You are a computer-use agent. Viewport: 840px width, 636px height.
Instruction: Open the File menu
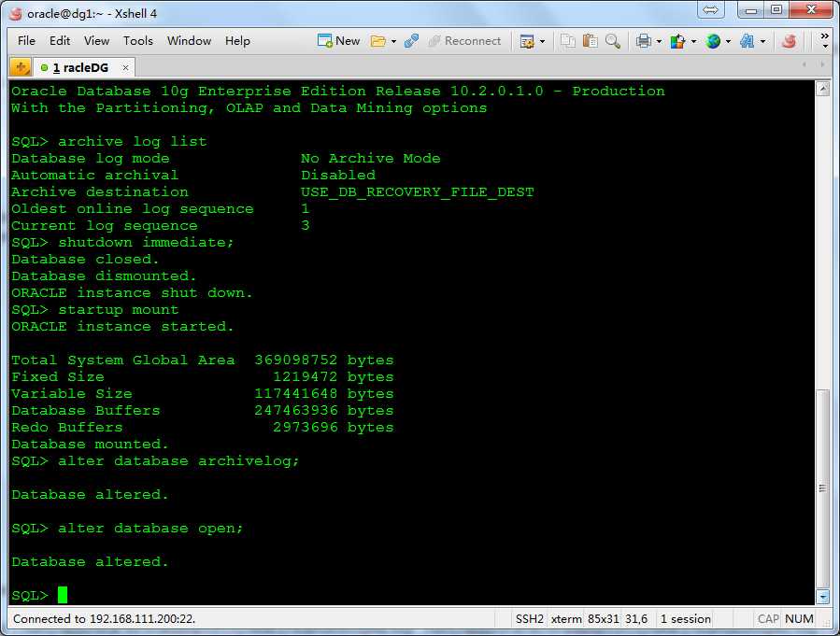(26, 41)
